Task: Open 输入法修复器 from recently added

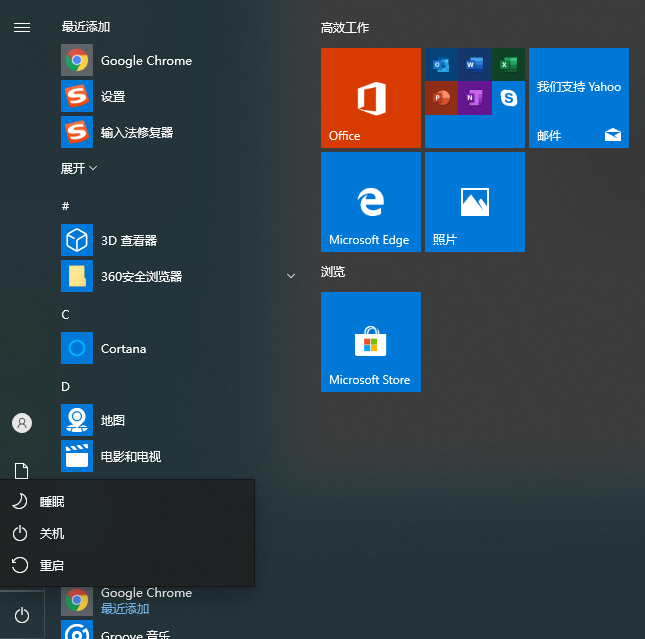Action: (x=136, y=133)
